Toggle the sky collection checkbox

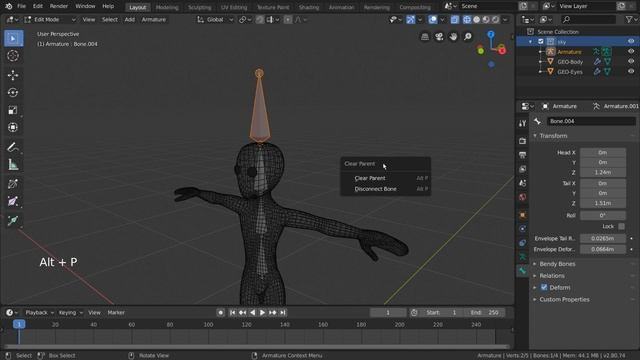coord(541,42)
